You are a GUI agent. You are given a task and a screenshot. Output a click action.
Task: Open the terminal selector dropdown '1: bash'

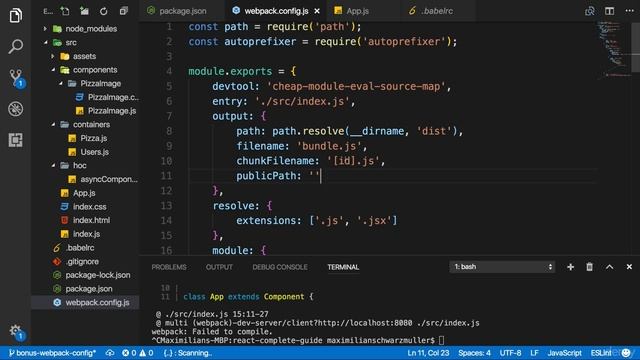tap(502, 267)
